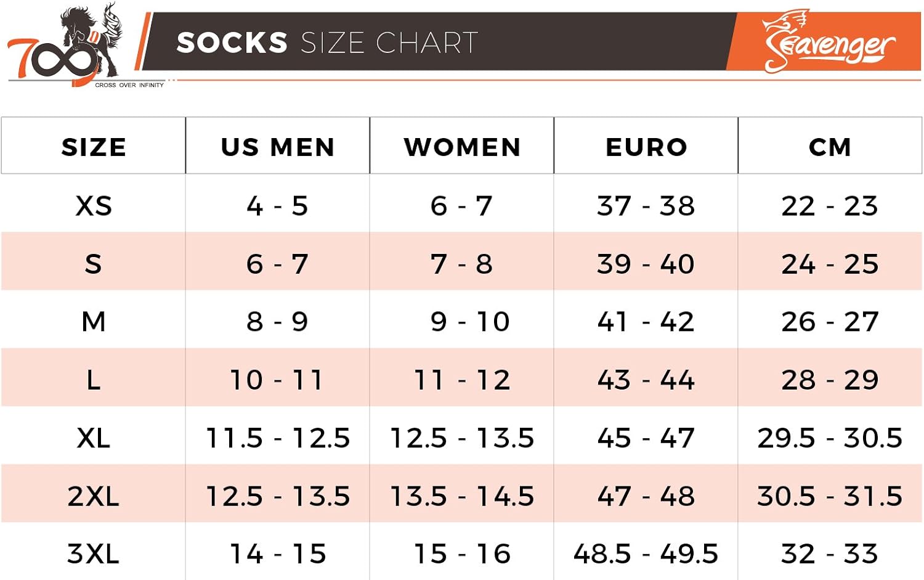Click Euro size 45 - 47 cell
This screenshot has height=580, width=924.
coord(646,438)
